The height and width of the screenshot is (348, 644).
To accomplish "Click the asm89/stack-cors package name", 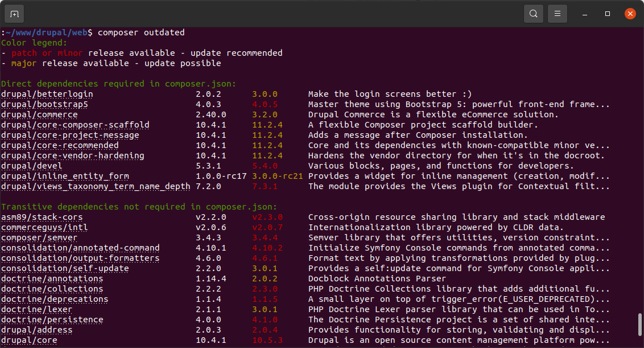I will (x=42, y=217).
